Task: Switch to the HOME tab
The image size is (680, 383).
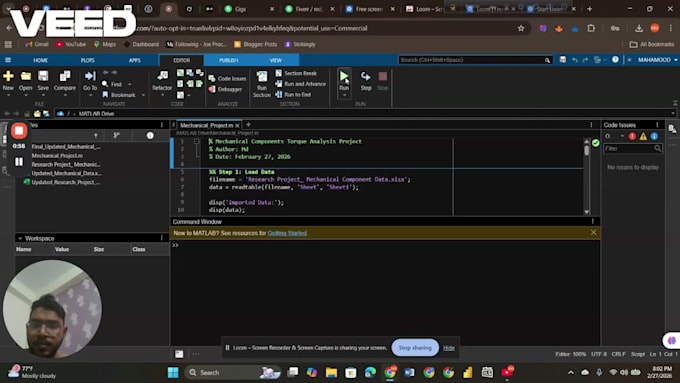Action: click(x=40, y=60)
